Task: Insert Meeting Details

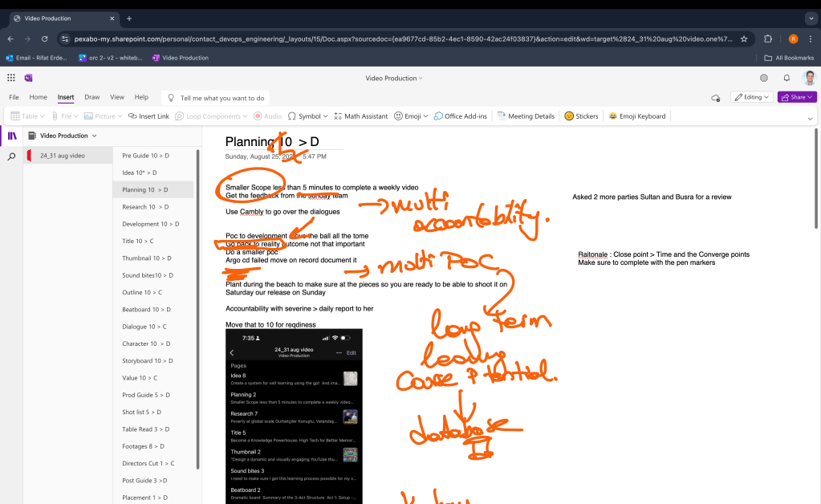Action: [526, 116]
